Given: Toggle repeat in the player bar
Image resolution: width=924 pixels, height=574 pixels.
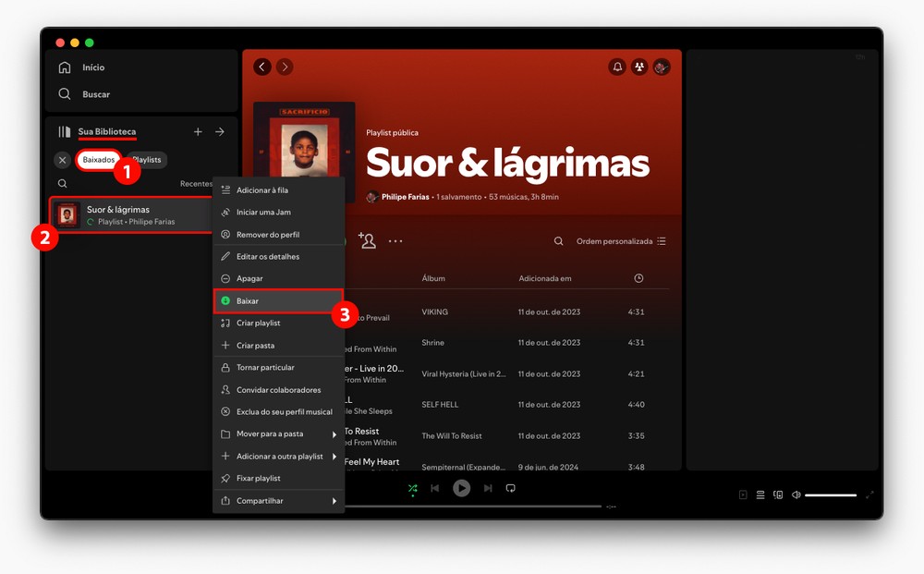Looking at the screenshot, I should [510, 488].
